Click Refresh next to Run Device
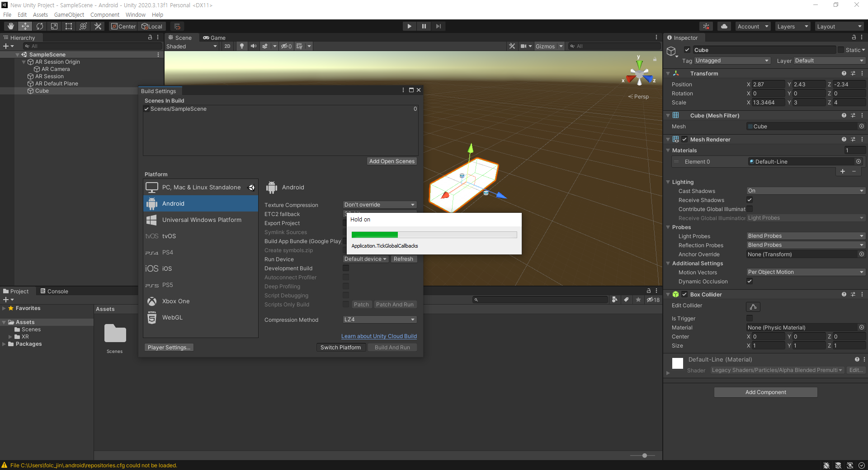This screenshot has width=868, height=470. pyautogui.click(x=403, y=259)
